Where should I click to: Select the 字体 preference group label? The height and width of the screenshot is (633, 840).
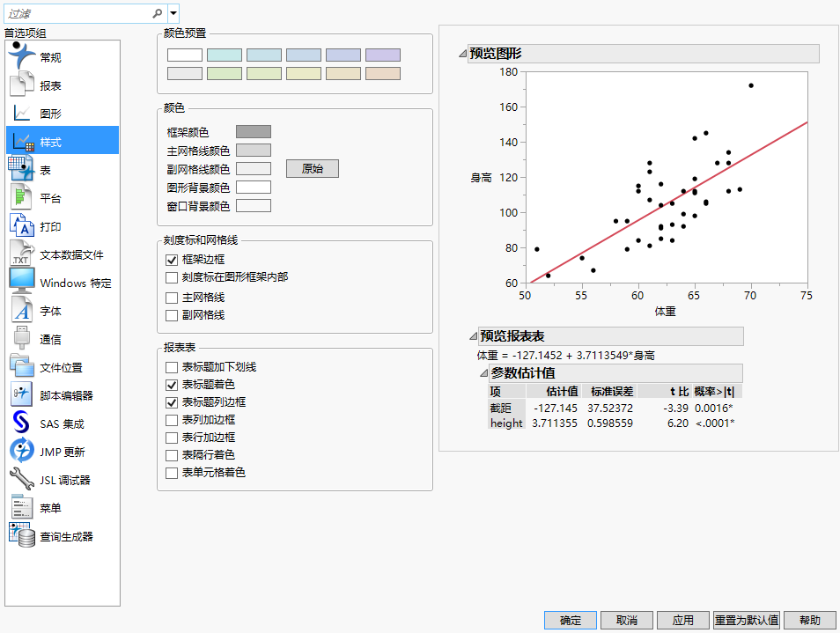50,311
